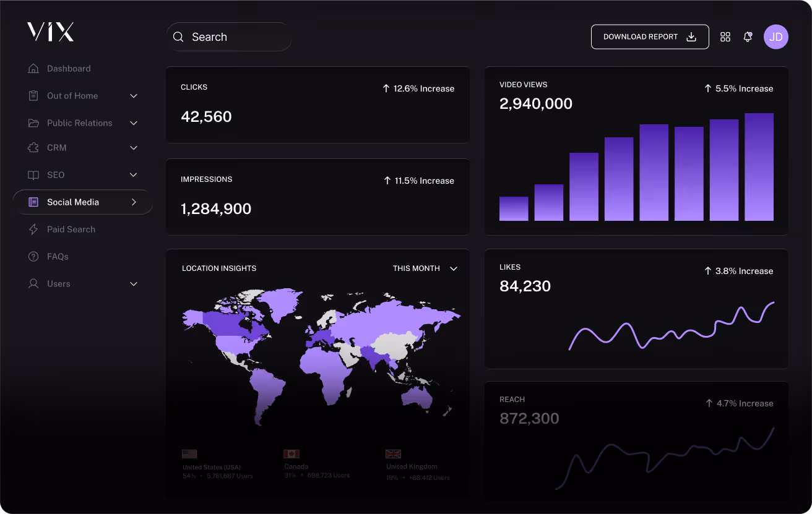Click the 12.6% Increase label

click(424, 88)
